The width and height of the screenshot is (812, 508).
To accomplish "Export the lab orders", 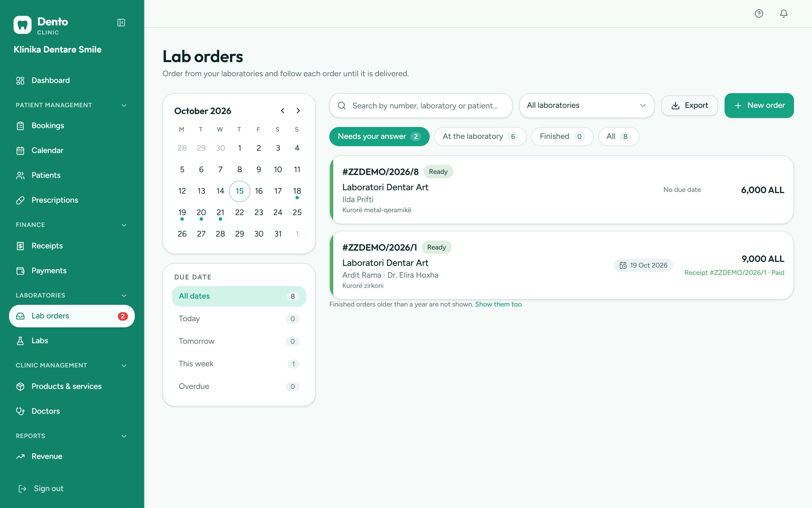I will click(x=689, y=106).
